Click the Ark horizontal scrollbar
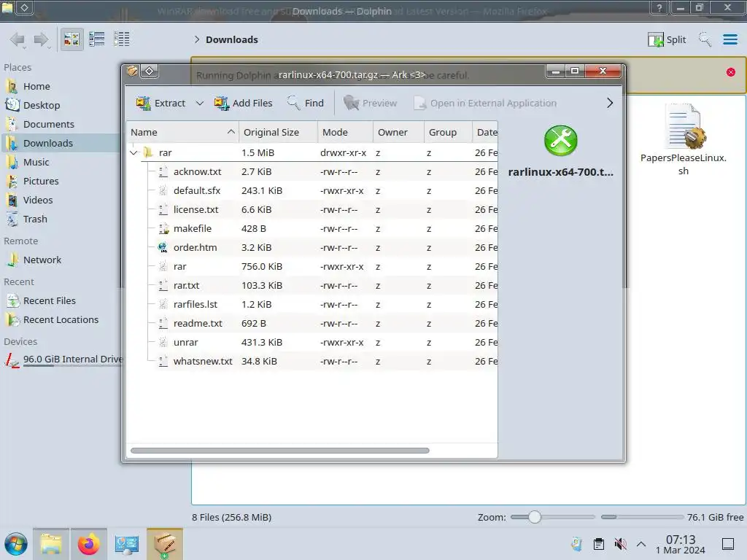 click(x=279, y=451)
